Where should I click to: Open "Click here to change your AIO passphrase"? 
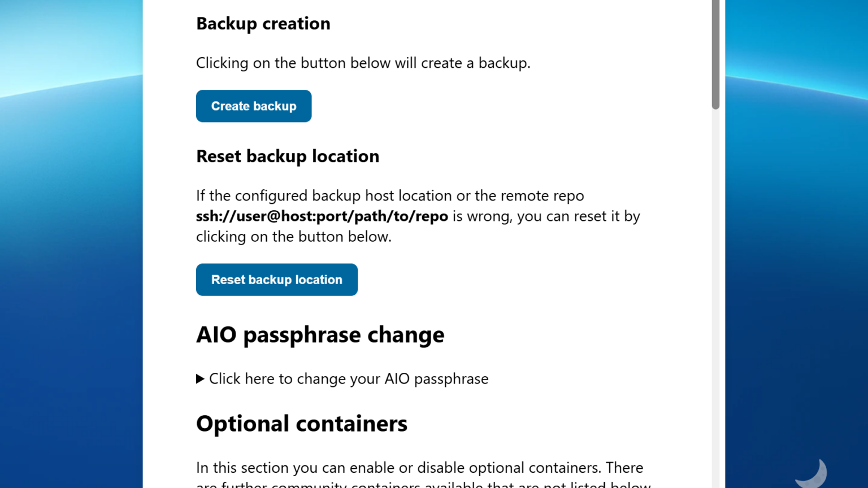click(348, 378)
